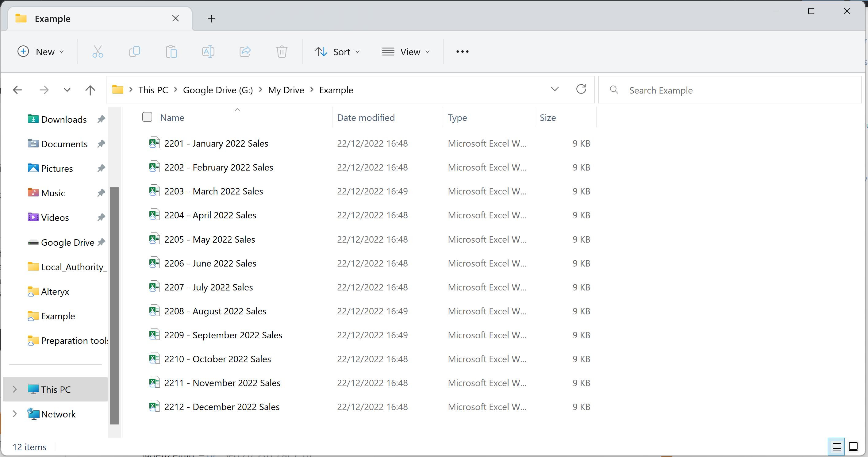Switch to large thumbnails view toggle
Screen dimensions: 868x457
(x=853, y=447)
